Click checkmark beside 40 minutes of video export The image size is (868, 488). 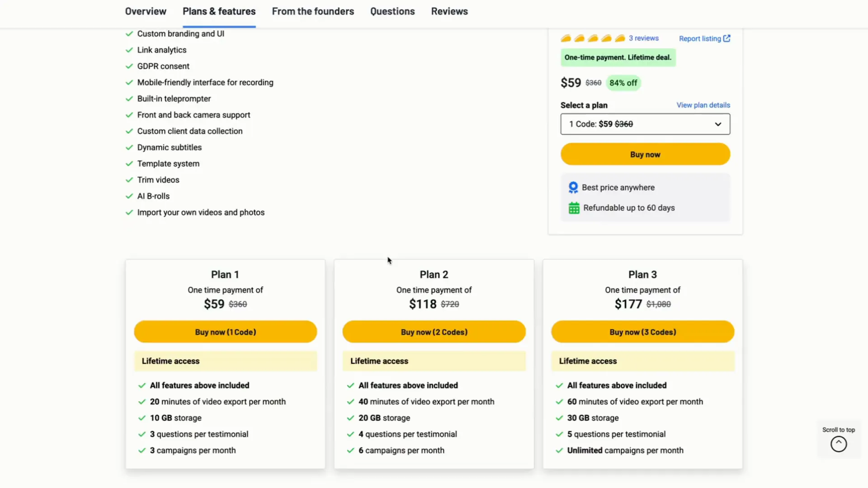pos(350,402)
